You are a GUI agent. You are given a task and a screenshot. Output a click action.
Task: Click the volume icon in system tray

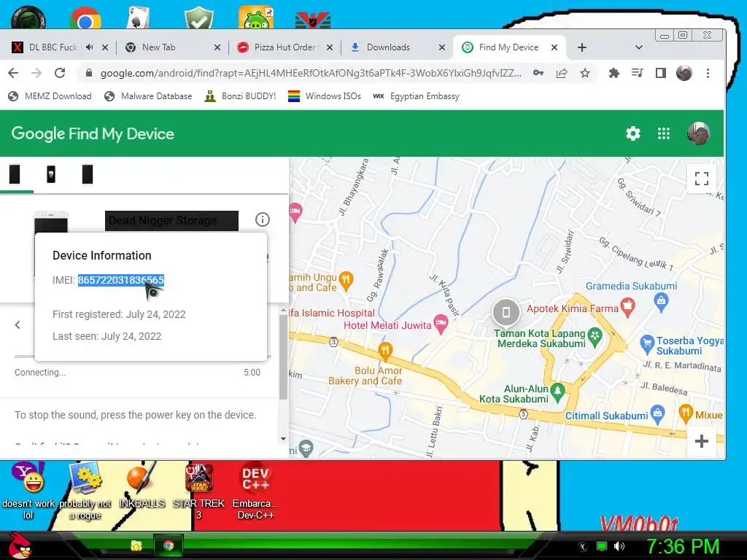click(x=619, y=546)
